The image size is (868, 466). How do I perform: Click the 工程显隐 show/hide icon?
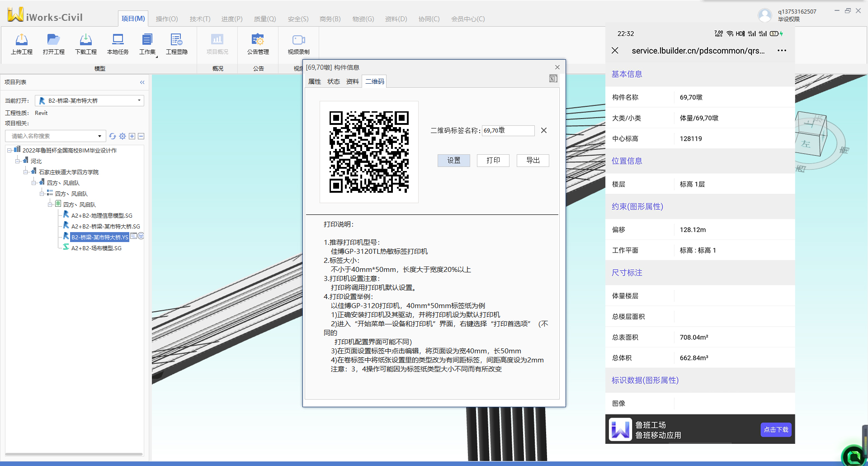[176, 40]
